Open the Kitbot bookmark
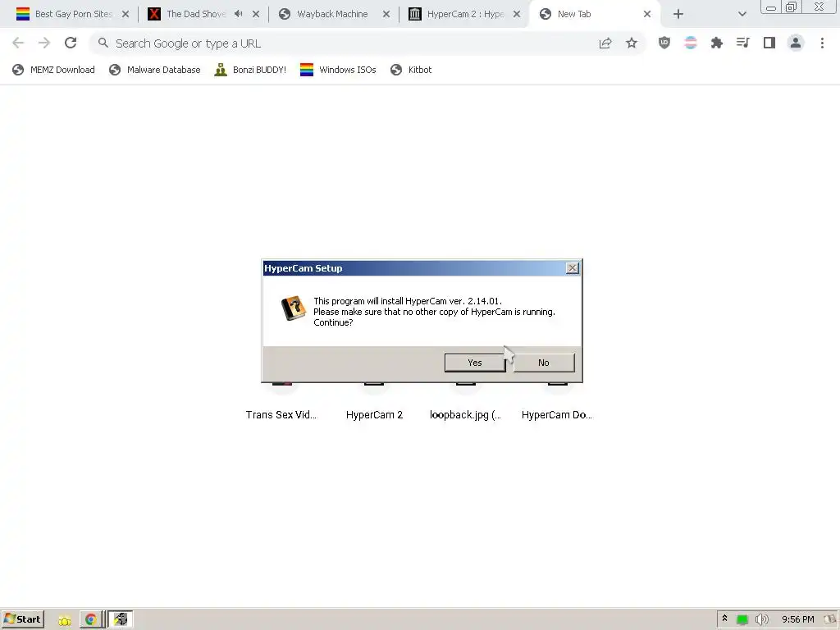The width and height of the screenshot is (840, 630). coord(411,70)
